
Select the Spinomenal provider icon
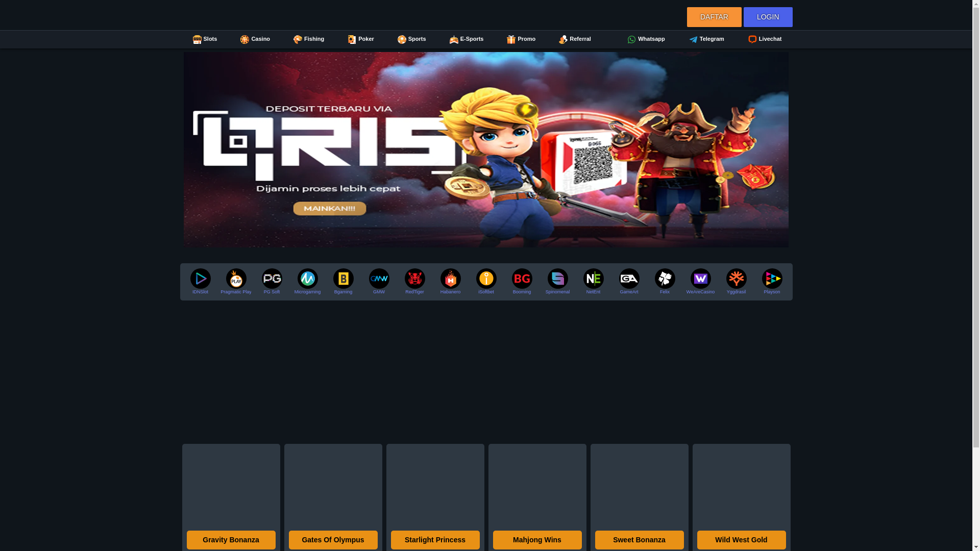(x=557, y=279)
